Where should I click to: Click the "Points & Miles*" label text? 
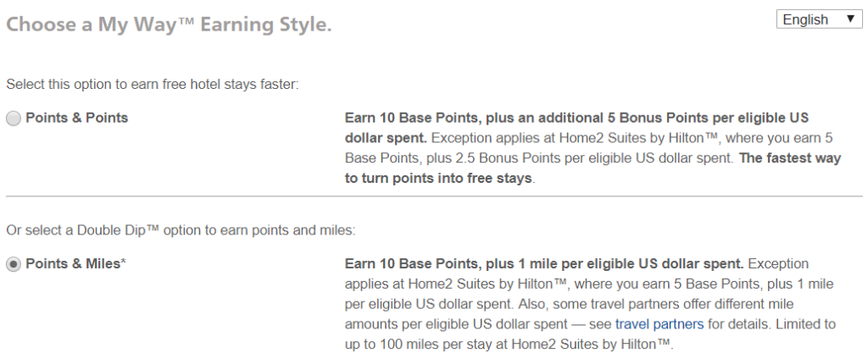pos(75,264)
